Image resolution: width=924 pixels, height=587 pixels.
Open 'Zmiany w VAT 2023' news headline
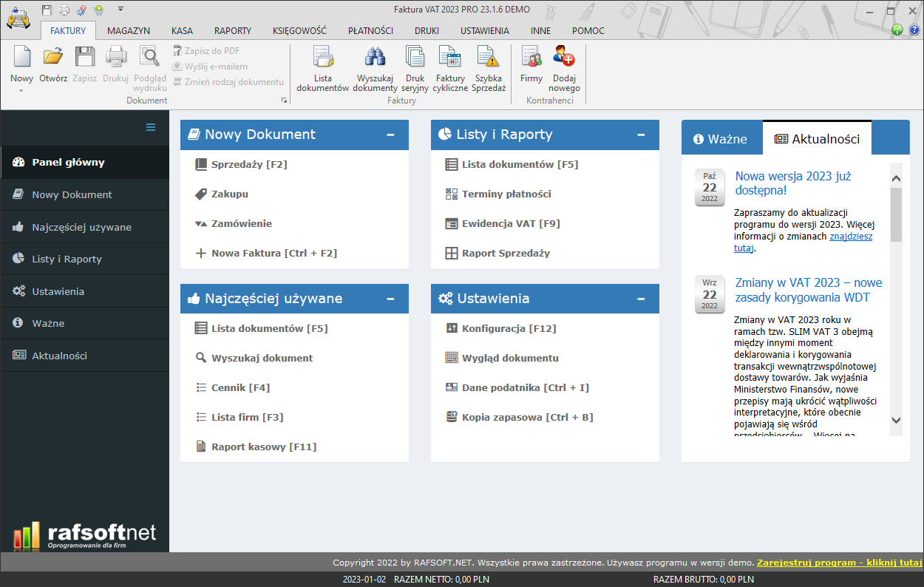point(809,290)
